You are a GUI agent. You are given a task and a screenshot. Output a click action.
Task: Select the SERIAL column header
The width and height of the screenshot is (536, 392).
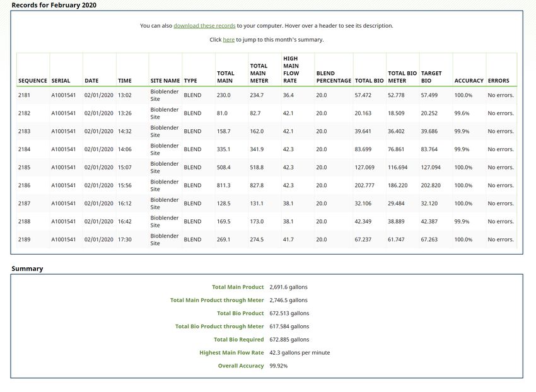(61, 81)
